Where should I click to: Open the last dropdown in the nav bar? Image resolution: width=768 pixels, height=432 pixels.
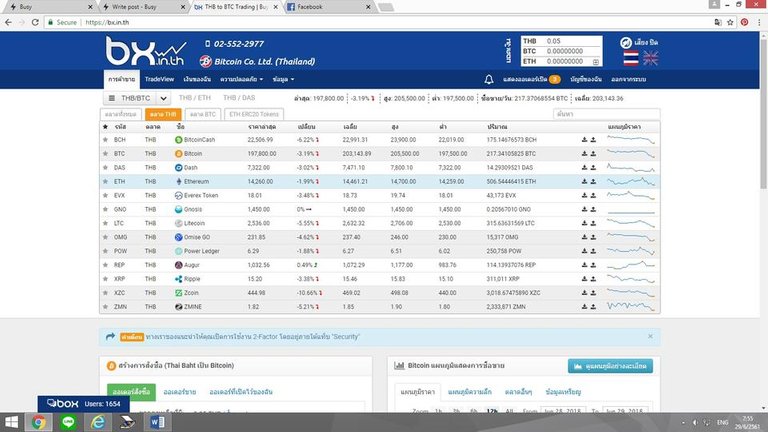[x=284, y=79]
